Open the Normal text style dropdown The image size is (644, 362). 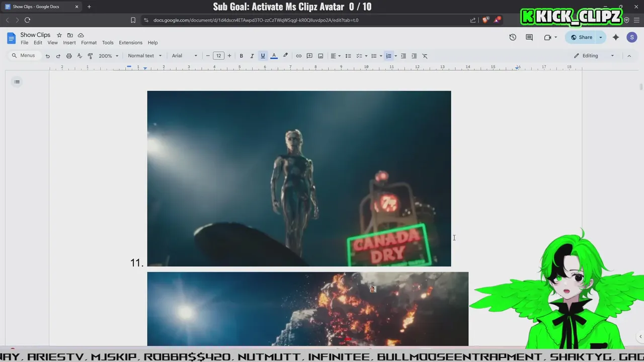tap(145, 56)
